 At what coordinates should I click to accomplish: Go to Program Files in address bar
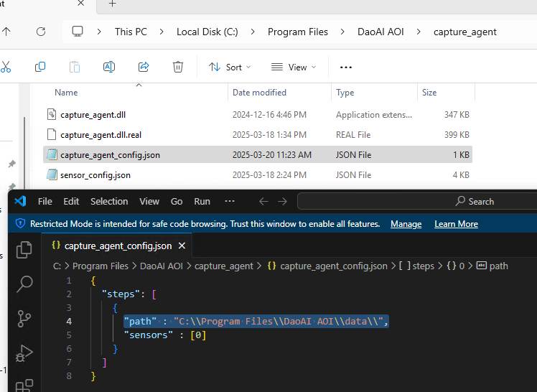point(298,32)
